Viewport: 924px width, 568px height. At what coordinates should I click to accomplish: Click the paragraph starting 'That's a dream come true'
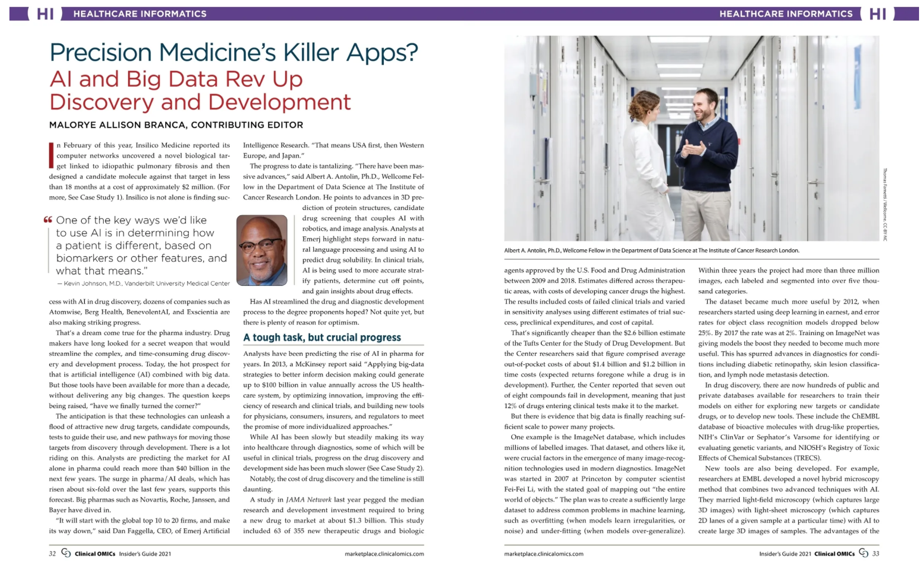[x=140, y=370]
